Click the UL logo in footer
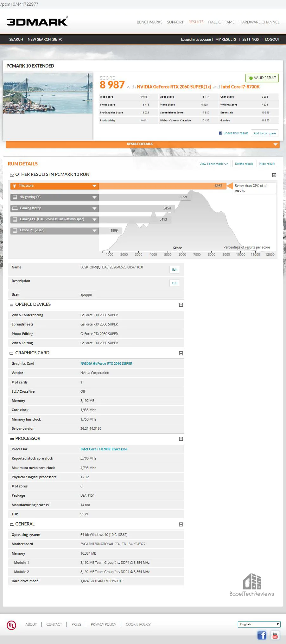Viewport: 286px width, 644px height. (x=11, y=625)
